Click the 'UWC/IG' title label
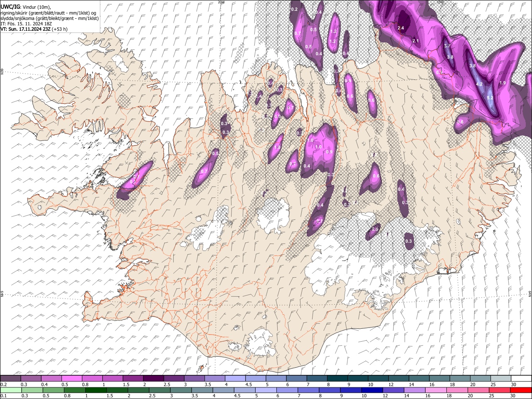 pyautogui.click(x=10, y=7)
